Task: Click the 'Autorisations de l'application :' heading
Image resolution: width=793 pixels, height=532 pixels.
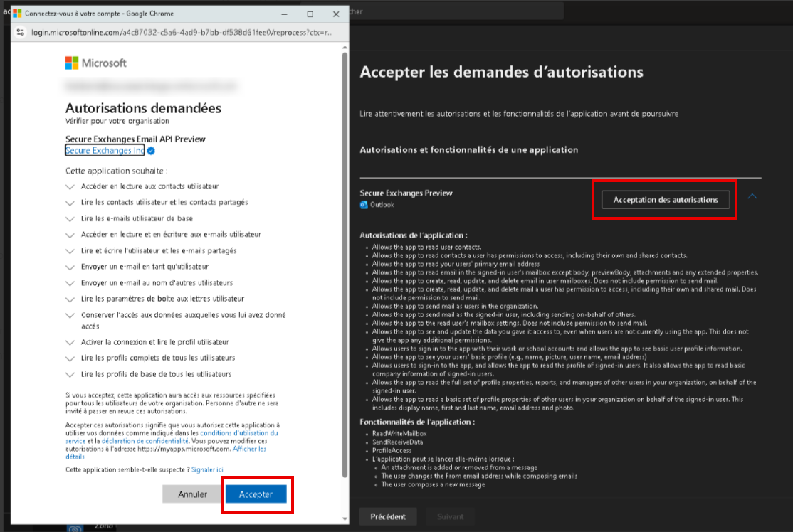Action: pyautogui.click(x=413, y=235)
